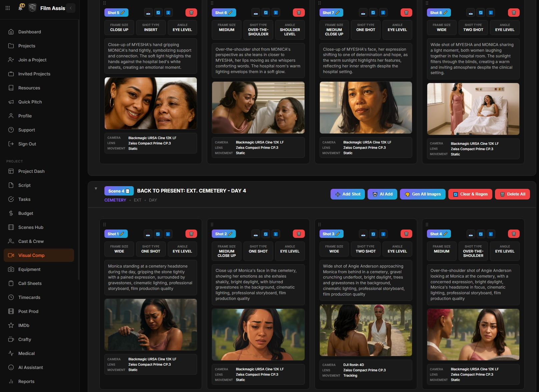This screenshot has height=392, width=539.
Task: Delete all shots in Scene 4
Action: pos(512,194)
